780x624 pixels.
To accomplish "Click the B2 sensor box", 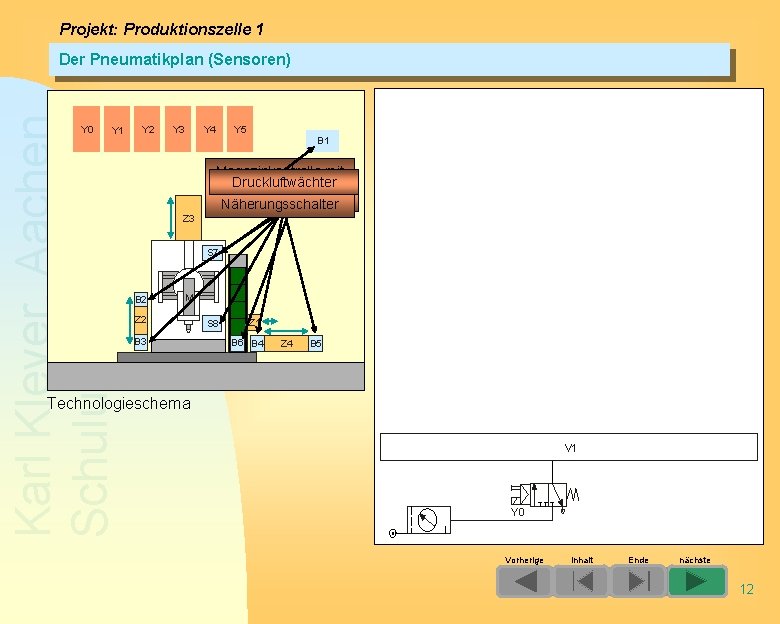I will pyautogui.click(x=141, y=300).
